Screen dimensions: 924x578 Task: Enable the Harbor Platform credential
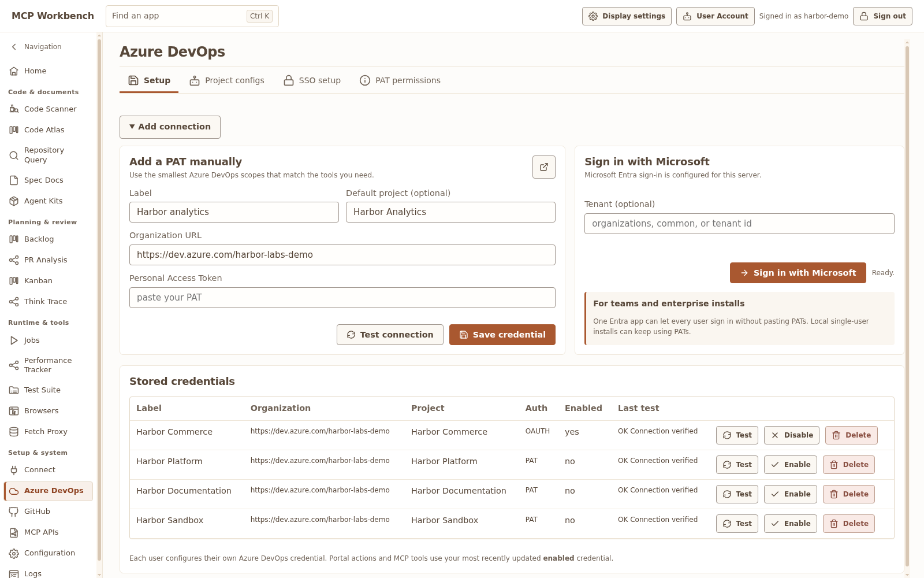[790, 465]
